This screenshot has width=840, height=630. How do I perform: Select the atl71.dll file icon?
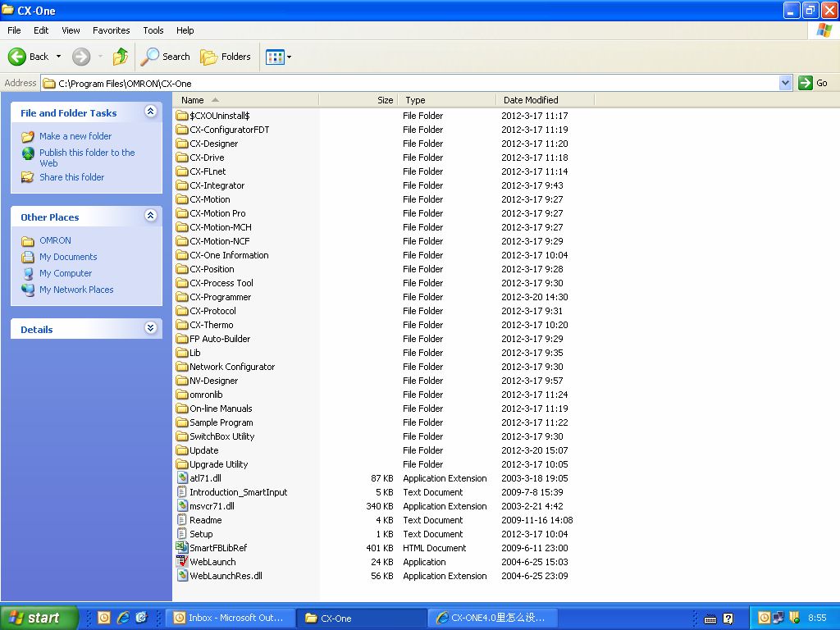[x=182, y=478]
